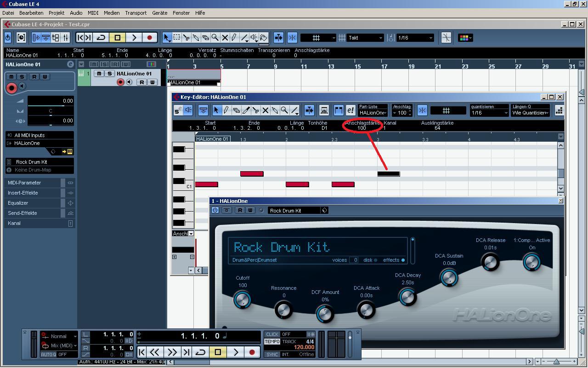Open the Mix (MIDI) cycle record dropdown
588x368 pixels.
click(59, 345)
